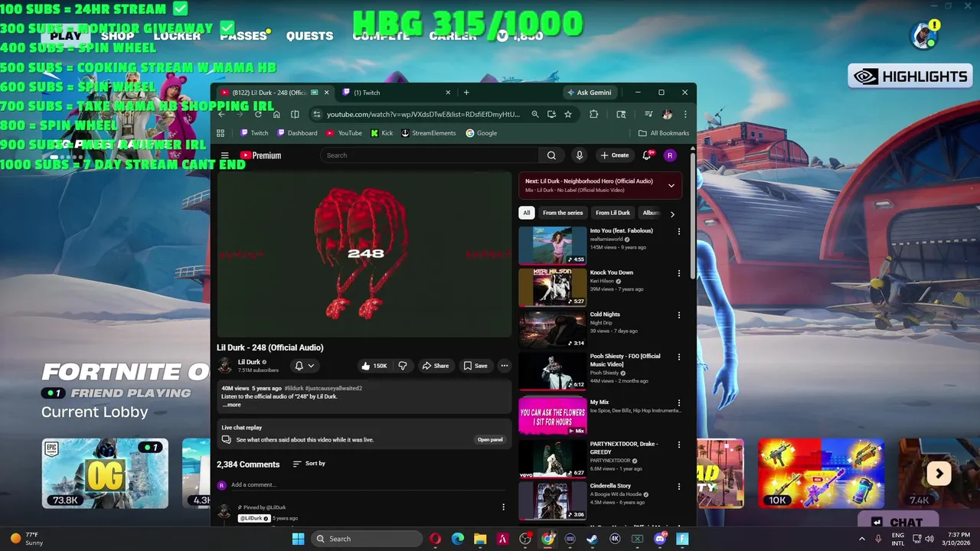Image resolution: width=980 pixels, height=551 pixels.
Task: Open the Kick bookmark
Action: 381,133
